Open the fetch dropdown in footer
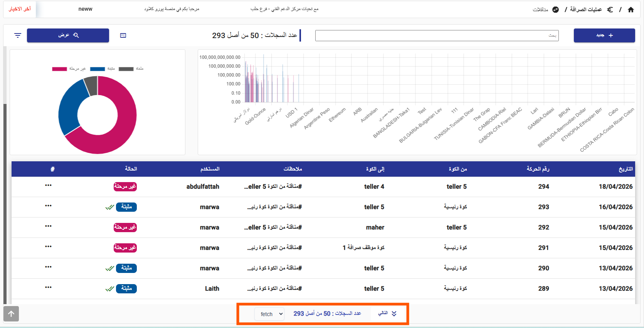This screenshot has width=644, height=328. coord(269,314)
